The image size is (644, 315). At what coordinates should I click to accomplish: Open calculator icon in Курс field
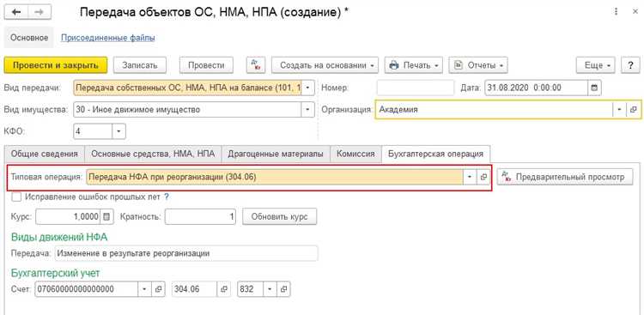(x=106, y=217)
